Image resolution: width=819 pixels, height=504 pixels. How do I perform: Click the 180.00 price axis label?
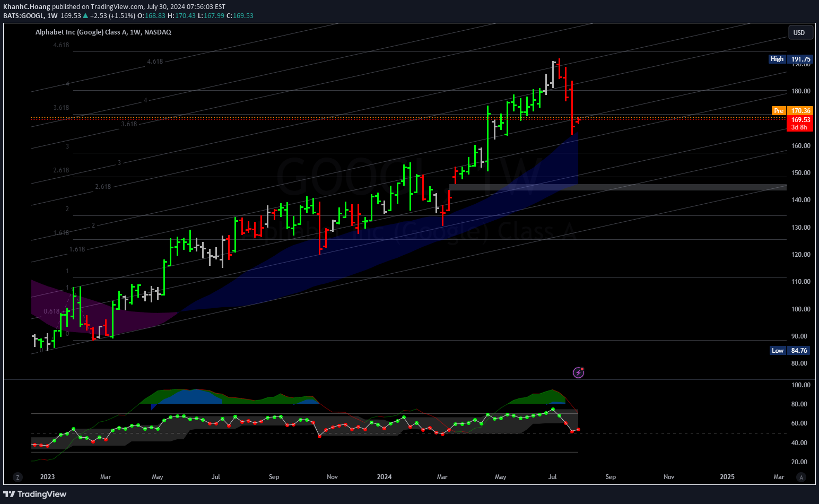[x=801, y=91]
